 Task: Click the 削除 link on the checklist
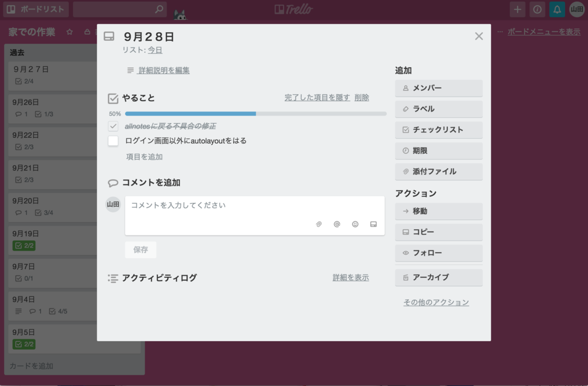point(362,98)
